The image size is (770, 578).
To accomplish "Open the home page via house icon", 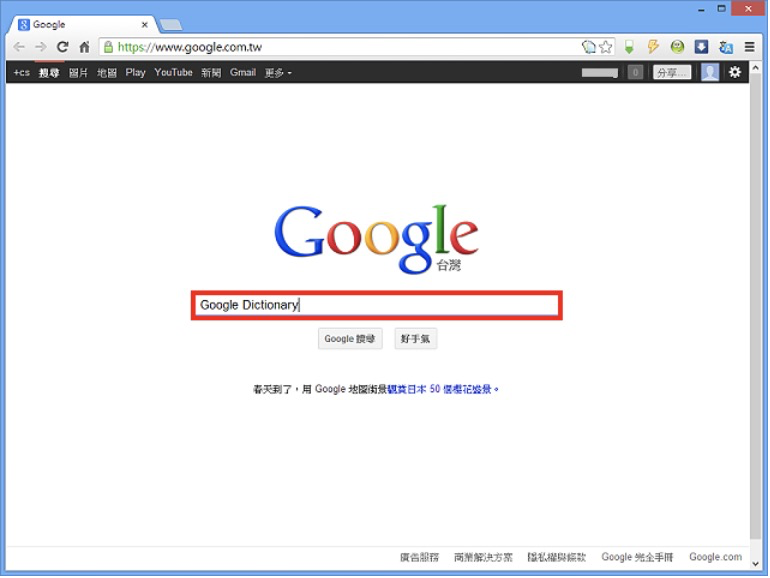I will pos(84,47).
